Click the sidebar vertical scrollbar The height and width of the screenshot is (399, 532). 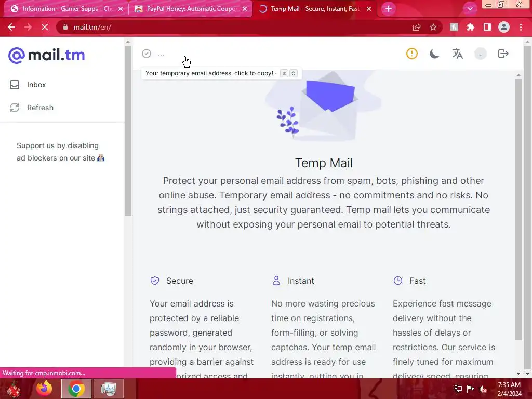coord(128,130)
